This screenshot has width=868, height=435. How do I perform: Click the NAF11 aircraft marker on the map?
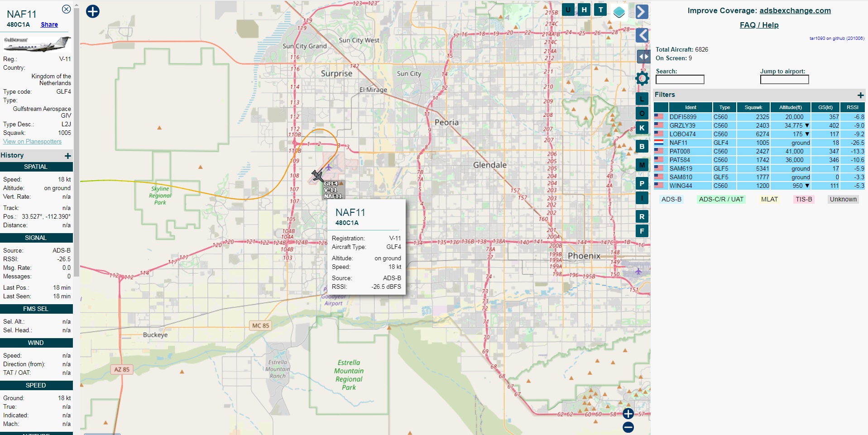pyautogui.click(x=318, y=175)
